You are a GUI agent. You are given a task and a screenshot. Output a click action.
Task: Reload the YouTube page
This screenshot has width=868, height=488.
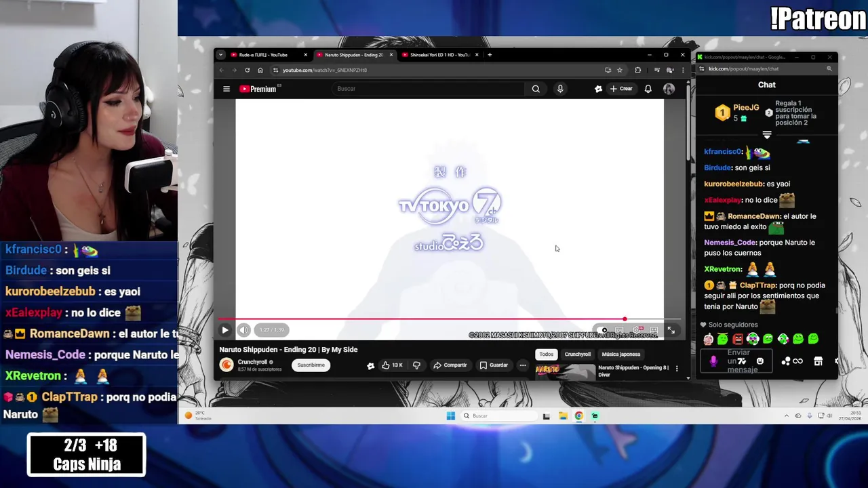tap(247, 70)
